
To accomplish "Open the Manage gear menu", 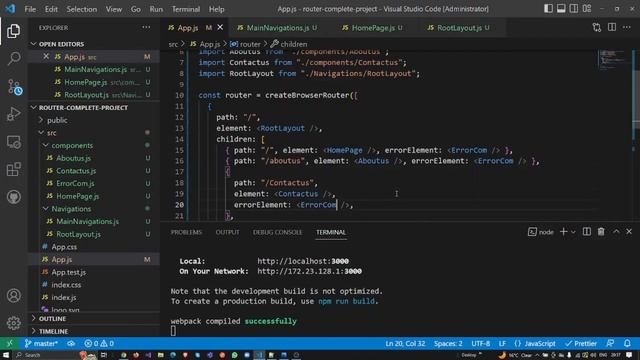I will point(13,323).
